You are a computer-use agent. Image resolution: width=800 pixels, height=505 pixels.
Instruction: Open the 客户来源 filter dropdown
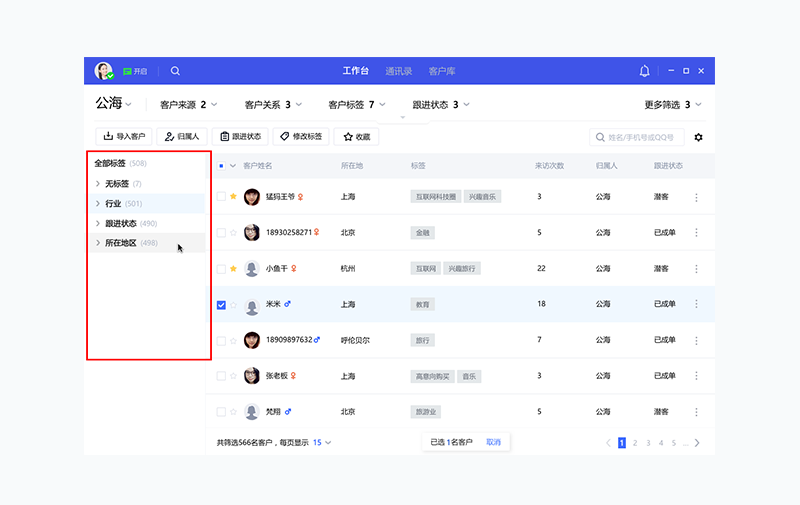(x=188, y=105)
